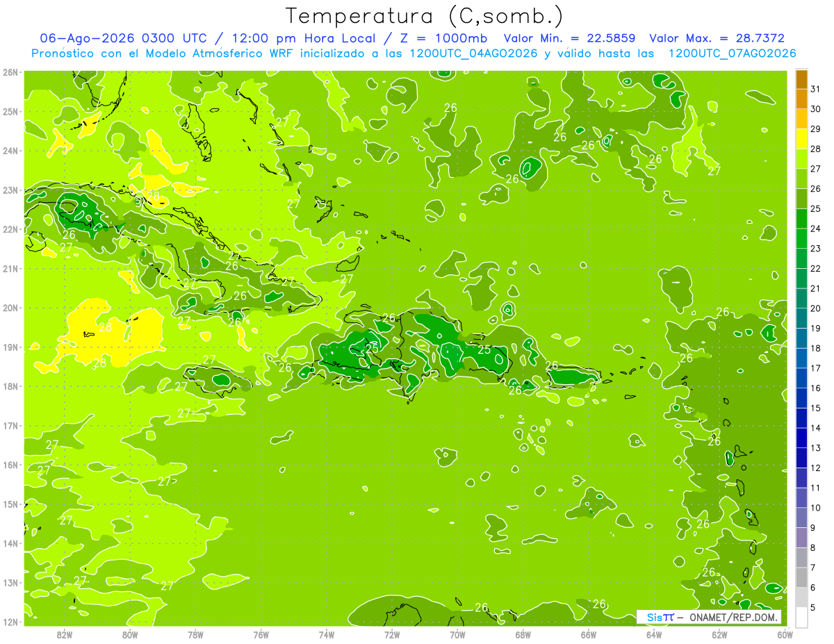
Task: Click the "ONAMET/REP.DOM." credit label
Action: click(x=733, y=618)
